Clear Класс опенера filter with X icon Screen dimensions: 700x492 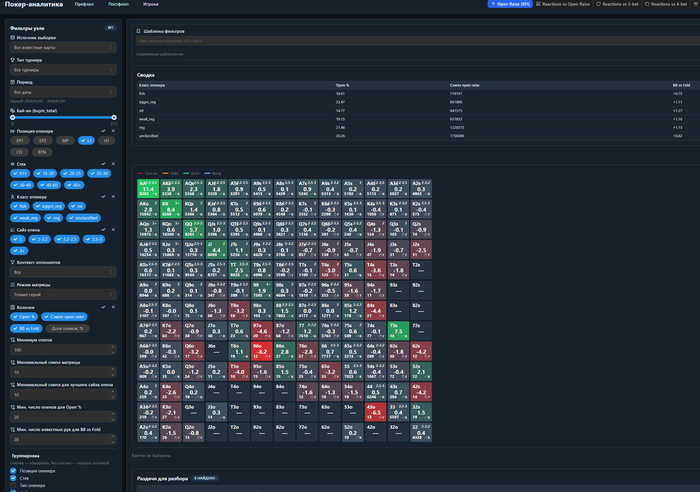pos(113,196)
